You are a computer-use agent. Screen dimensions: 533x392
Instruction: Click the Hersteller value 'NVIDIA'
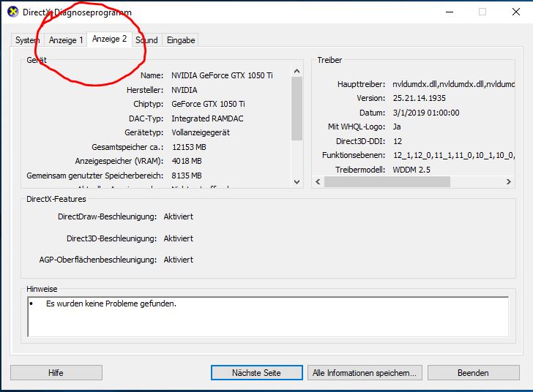pos(184,90)
